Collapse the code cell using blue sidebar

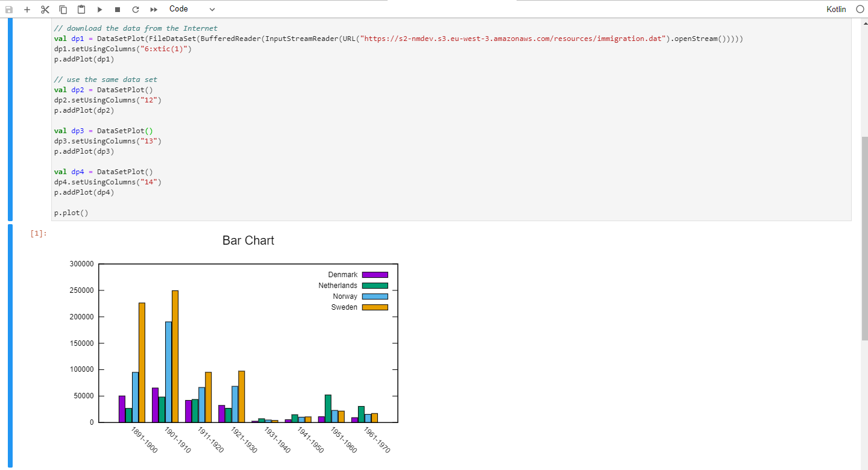[9, 121]
